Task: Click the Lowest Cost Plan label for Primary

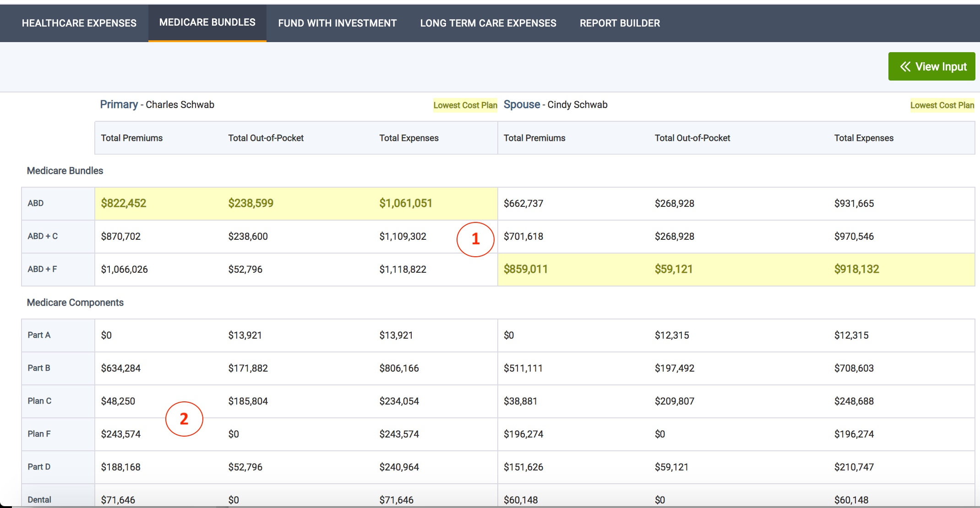Action: click(465, 105)
